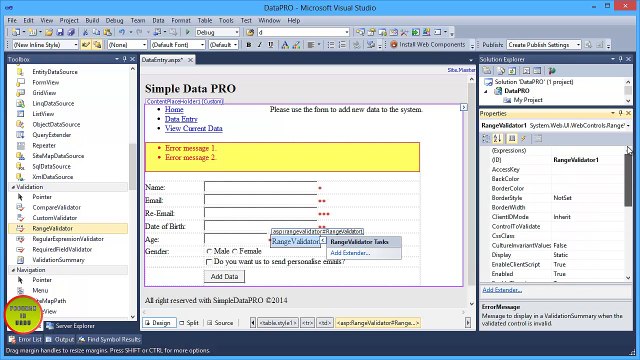Click Add Extender link in Properties panel
Image resolution: width=640 pixels, height=360 pixels.
[x=502, y=290]
